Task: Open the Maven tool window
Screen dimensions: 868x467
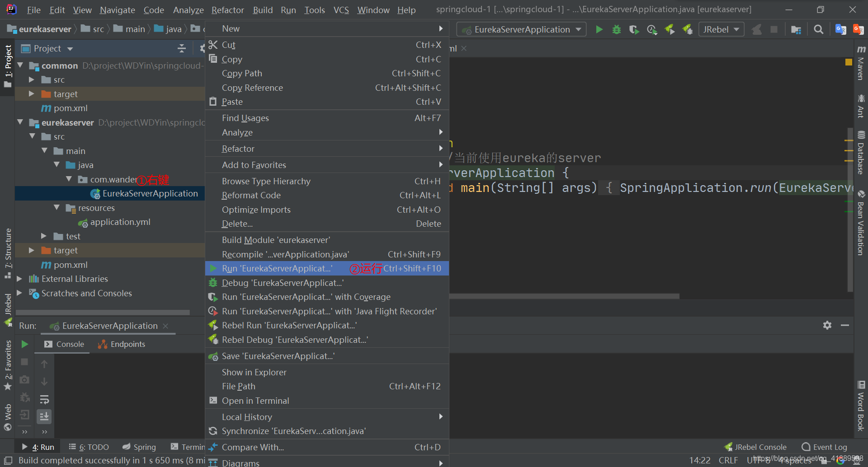Action: 861,63
